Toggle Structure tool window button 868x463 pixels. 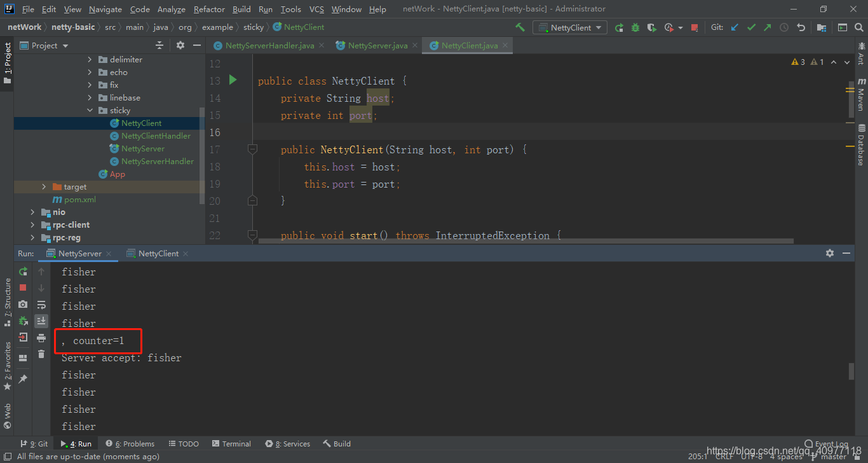pos(7,303)
